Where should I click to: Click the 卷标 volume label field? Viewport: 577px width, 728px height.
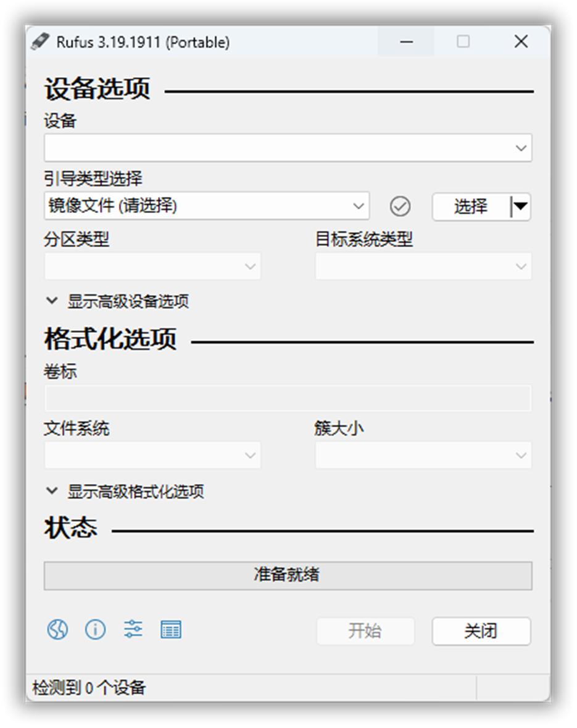click(286, 398)
